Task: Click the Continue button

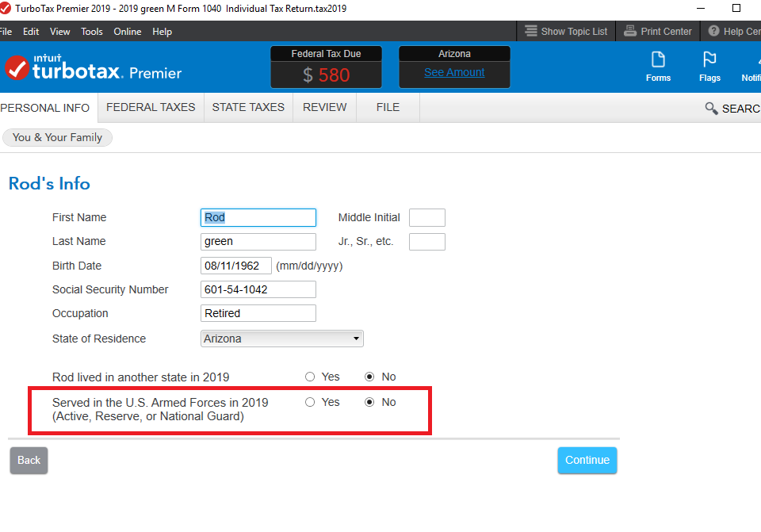Action: (587, 460)
